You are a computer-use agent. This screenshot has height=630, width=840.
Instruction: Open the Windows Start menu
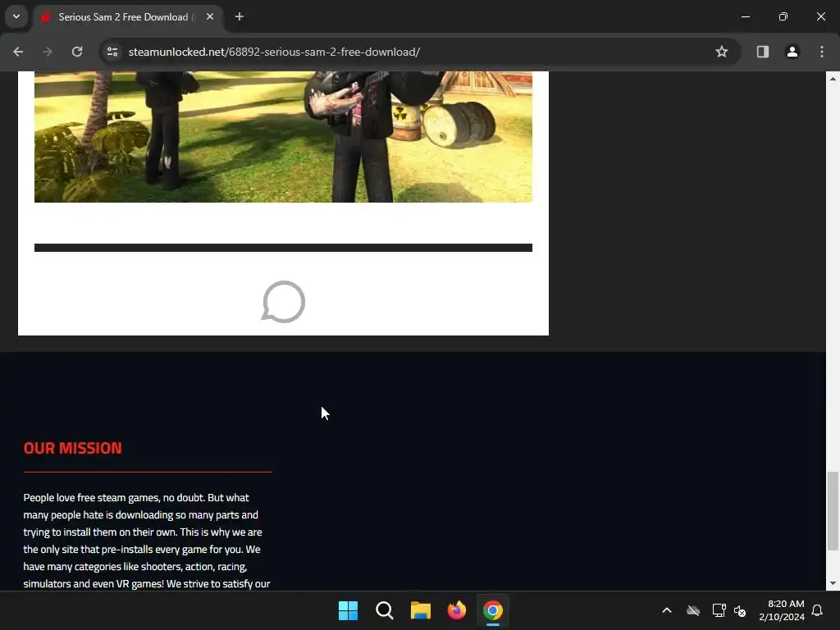click(348, 610)
